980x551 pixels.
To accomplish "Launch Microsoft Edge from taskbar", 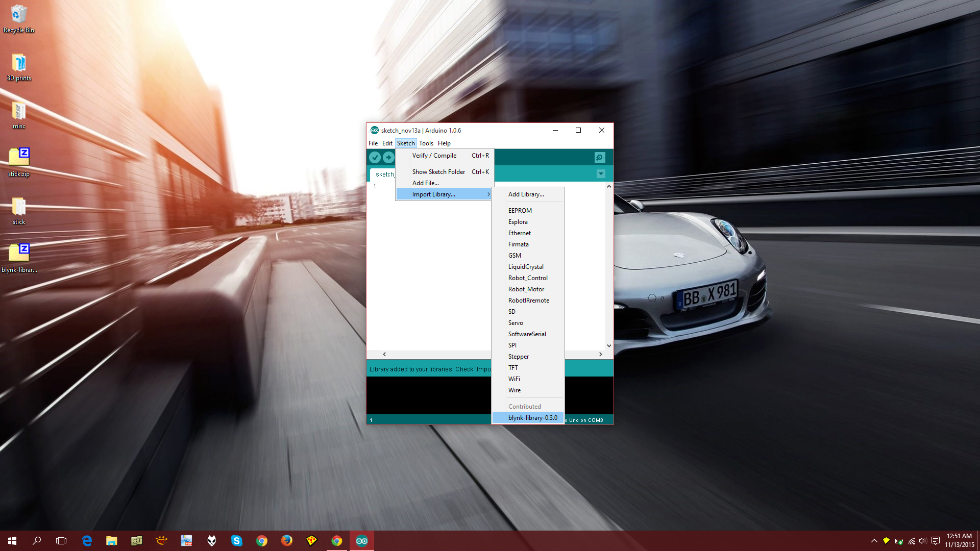I will (x=87, y=541).
